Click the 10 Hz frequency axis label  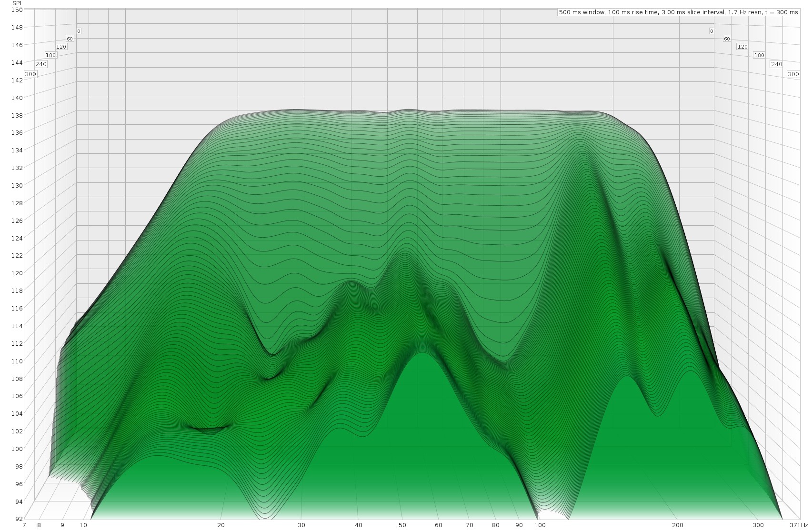coord(83,525)
